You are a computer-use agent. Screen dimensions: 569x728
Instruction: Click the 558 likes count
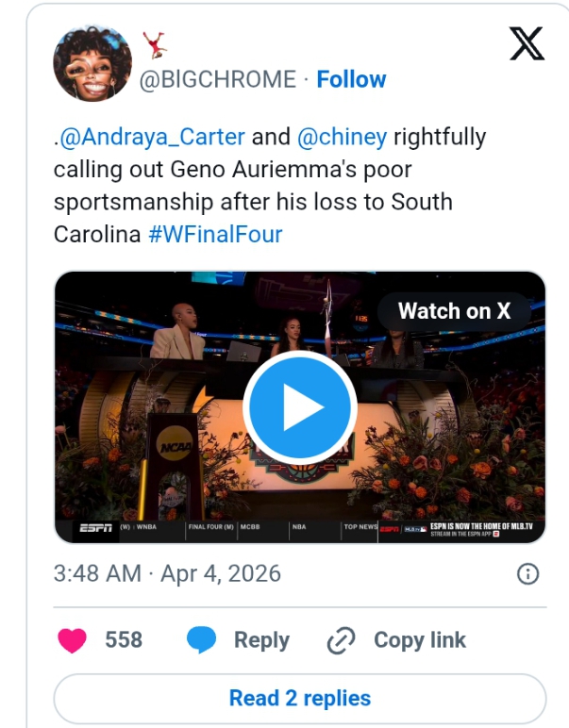click(x=124, y=640)
